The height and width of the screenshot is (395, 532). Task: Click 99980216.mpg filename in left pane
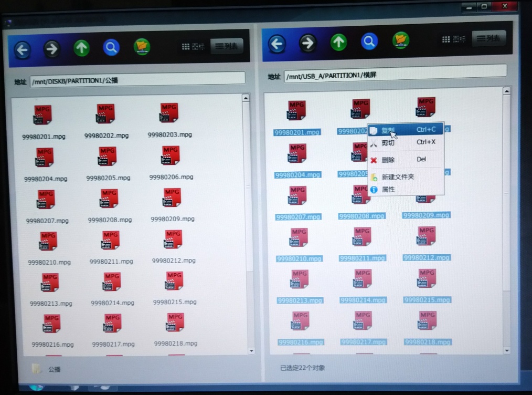pos(52,345)
